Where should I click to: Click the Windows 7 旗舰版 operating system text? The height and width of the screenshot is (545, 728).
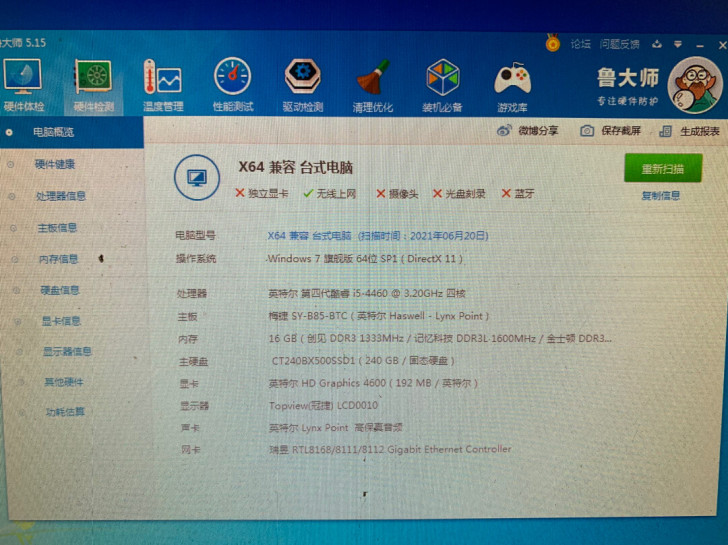click(365, 259)
